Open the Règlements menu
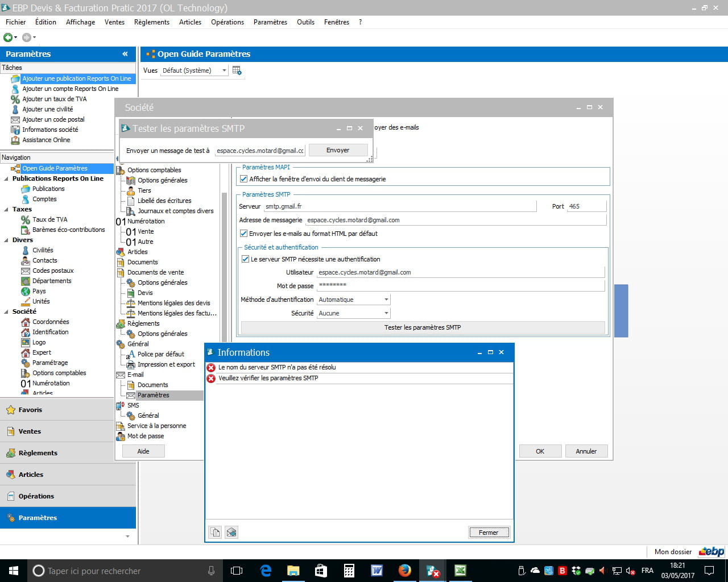 click(152, 22)
